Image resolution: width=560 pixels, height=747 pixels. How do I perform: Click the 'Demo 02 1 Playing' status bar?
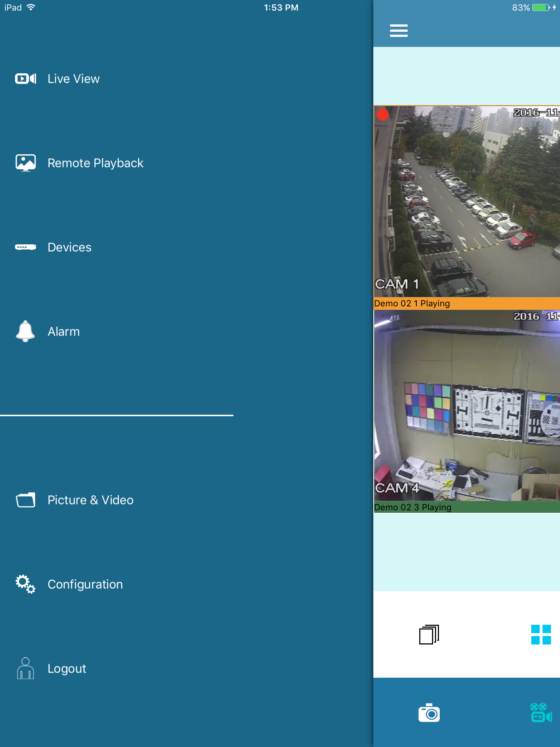pyautogui.click(x=467, y=303)
